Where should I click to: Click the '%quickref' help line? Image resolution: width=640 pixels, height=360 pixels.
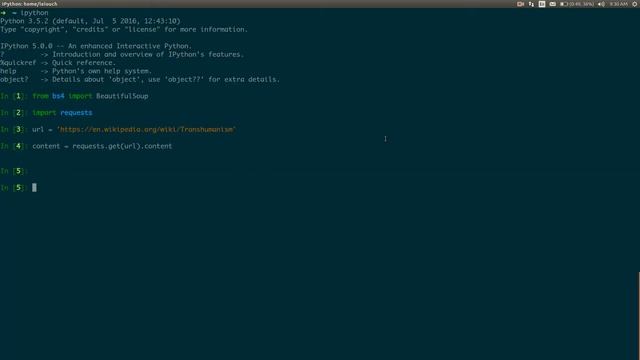[x=58, y=63]
